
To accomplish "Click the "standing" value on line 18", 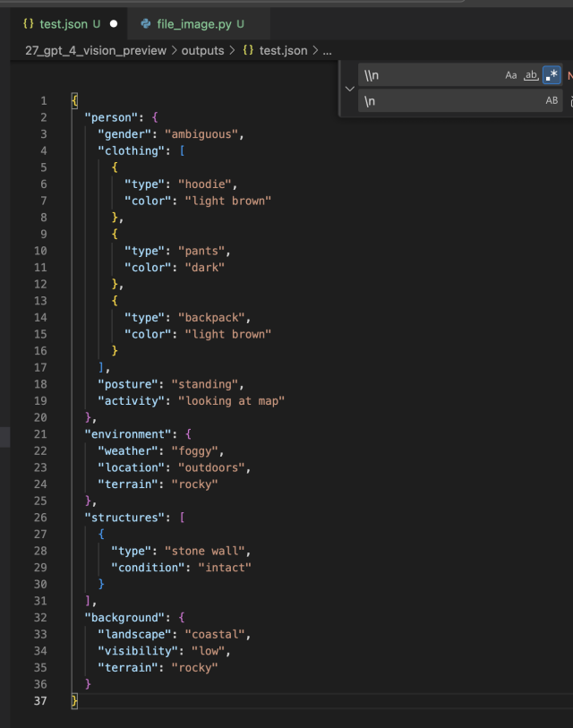I will (x=205, y=384).
